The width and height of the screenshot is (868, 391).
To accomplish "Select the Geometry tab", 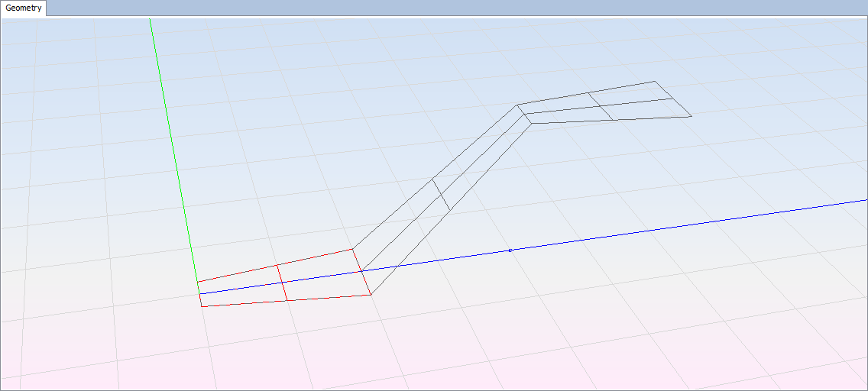I will [24, 8].
